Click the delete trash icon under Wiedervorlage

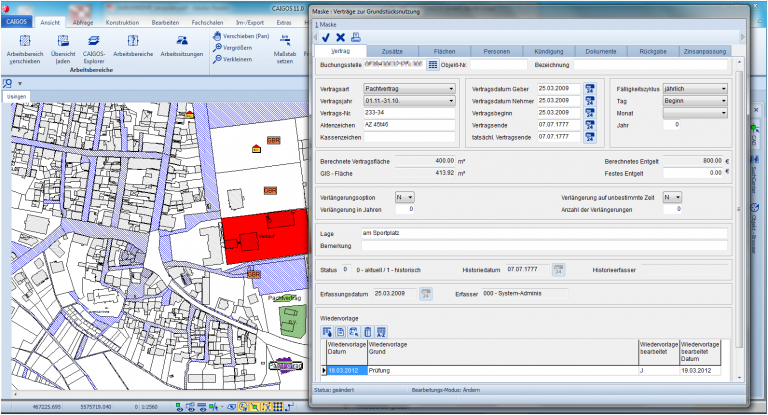(367, 331)
